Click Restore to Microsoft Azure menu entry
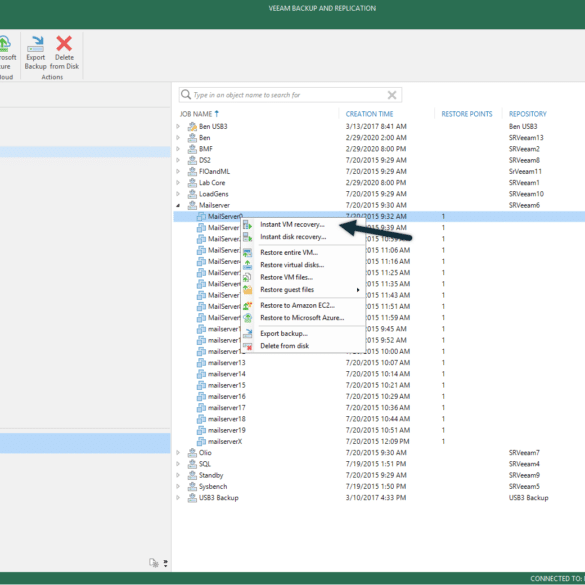Screen dimensions: 585x585 coord(302,318)
